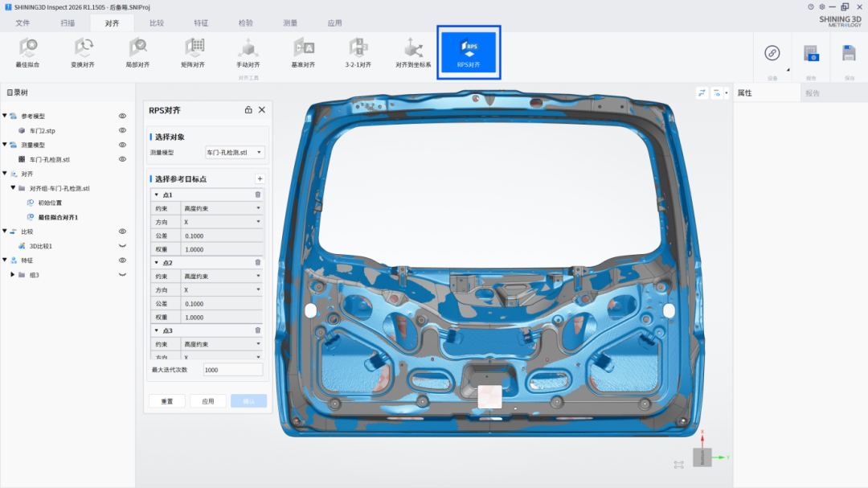
Task: Click the points list vertical scrollbar
Action: click(264, 224)
